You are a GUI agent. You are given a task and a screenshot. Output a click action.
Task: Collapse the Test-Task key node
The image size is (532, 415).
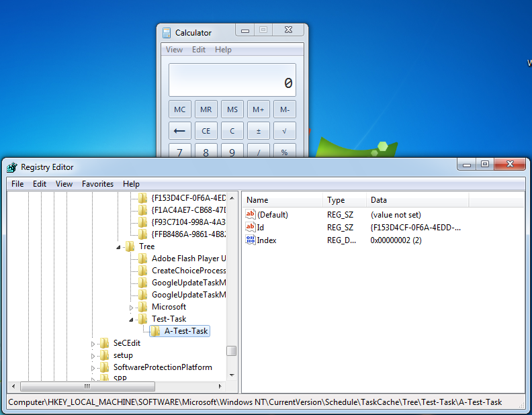coord(132,319)
